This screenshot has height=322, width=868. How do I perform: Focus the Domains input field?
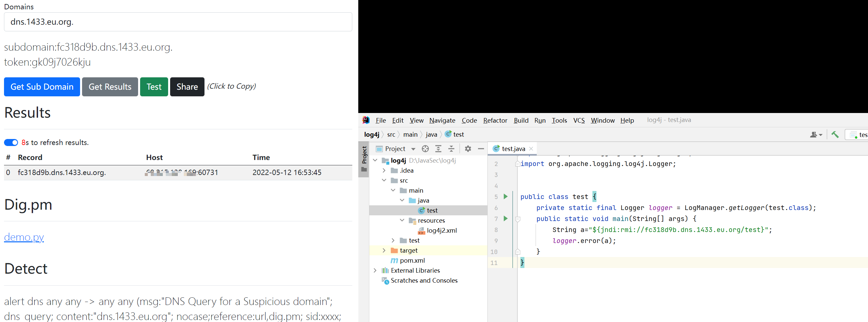click(178, 22)
